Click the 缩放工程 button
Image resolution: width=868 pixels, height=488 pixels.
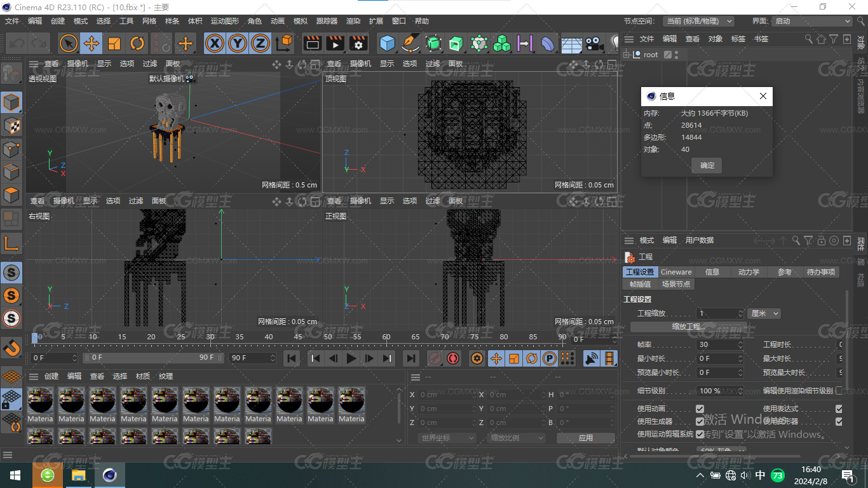(x=689, y=327)
